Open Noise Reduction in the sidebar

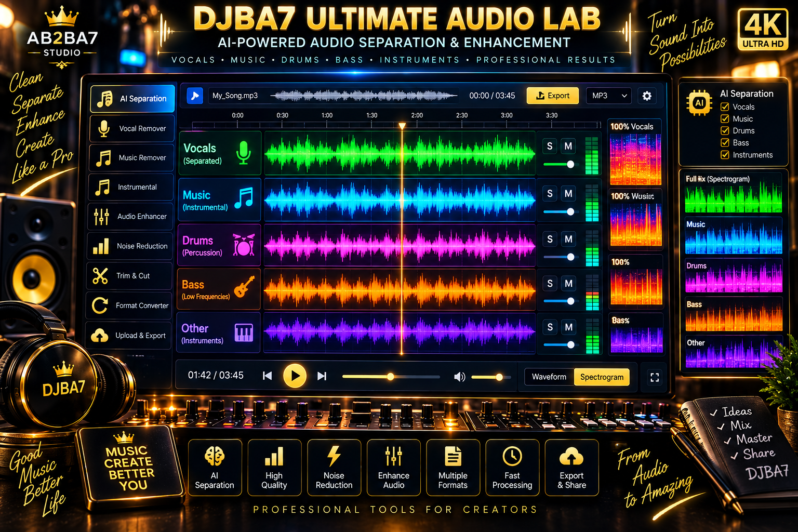[x=130, y=246]
